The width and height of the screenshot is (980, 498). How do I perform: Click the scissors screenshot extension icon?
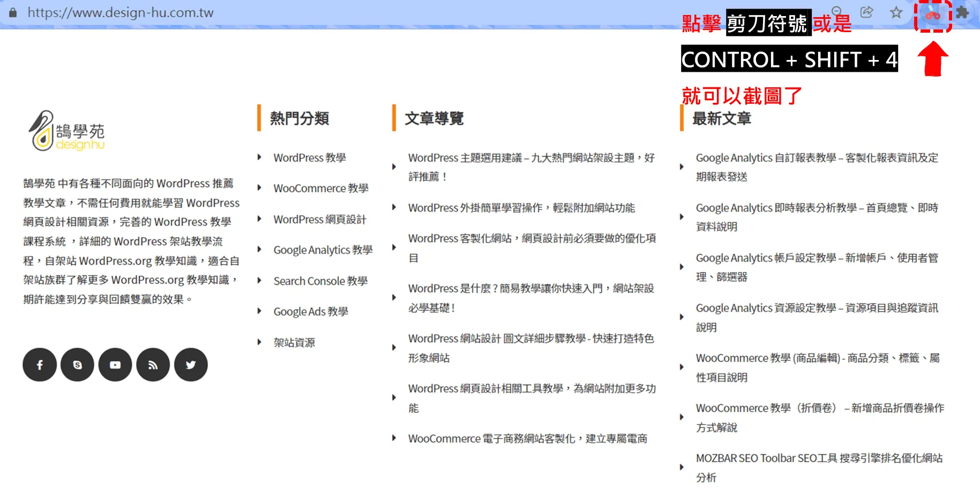933,15
